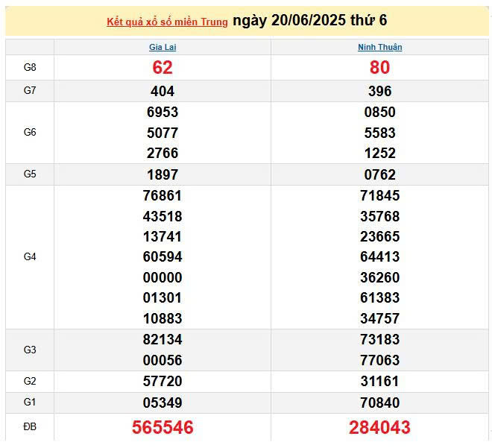This screenshot has height=448, width=492.
Task: Click Gia Lai G3 number 82134
Action: pos(163,339)
